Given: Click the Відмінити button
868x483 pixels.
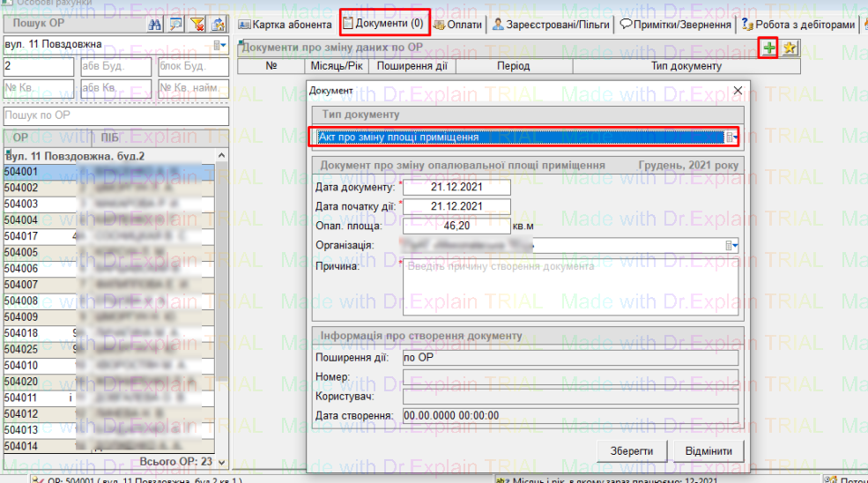Looking at the screenshot, I should click(702, 450).
